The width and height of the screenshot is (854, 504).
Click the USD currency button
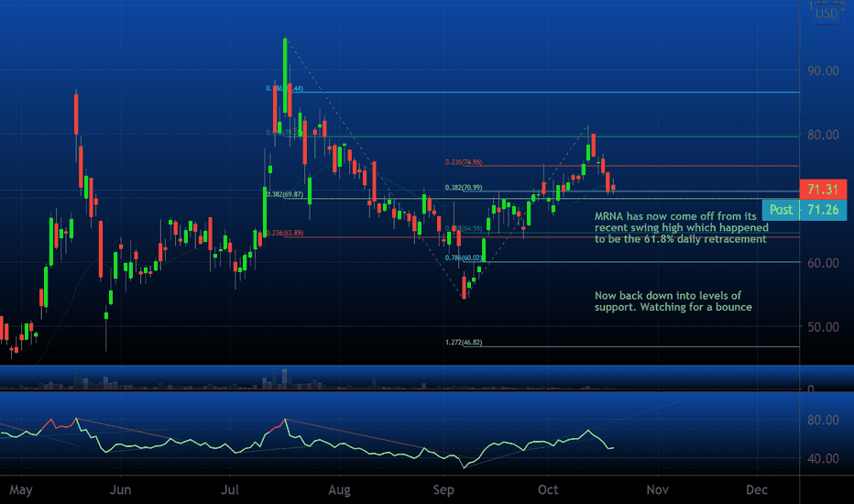tap(827, 14)
